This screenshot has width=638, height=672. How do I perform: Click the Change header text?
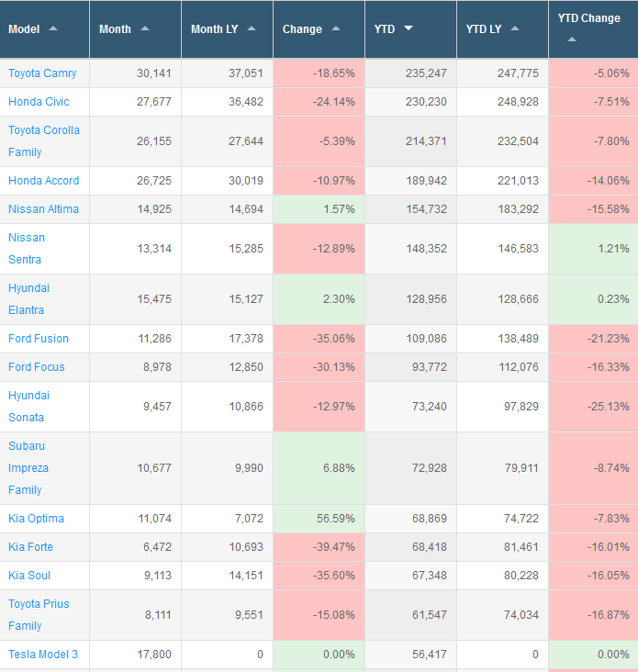[303, 29]
